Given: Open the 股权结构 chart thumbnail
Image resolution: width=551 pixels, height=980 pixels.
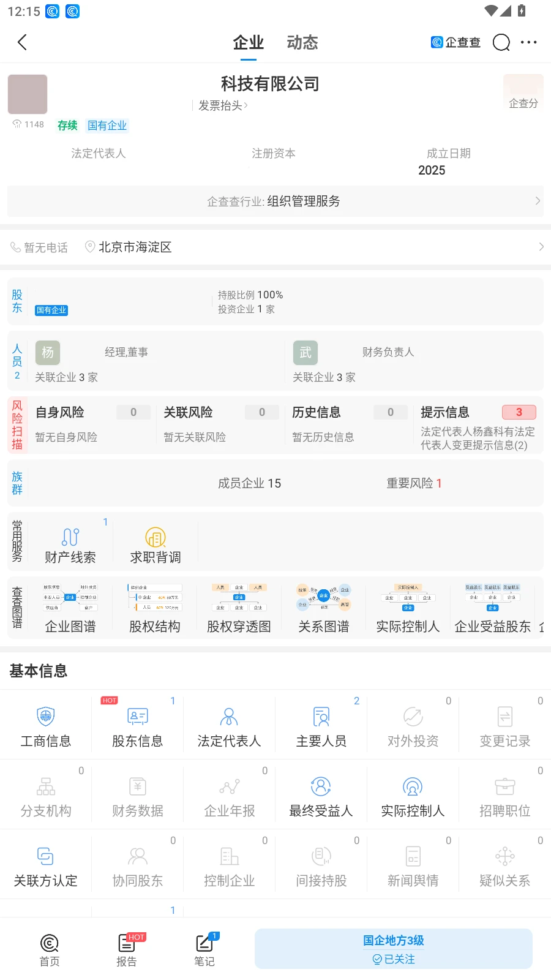Looking at the screenshot, I should (x=155, y=608).
